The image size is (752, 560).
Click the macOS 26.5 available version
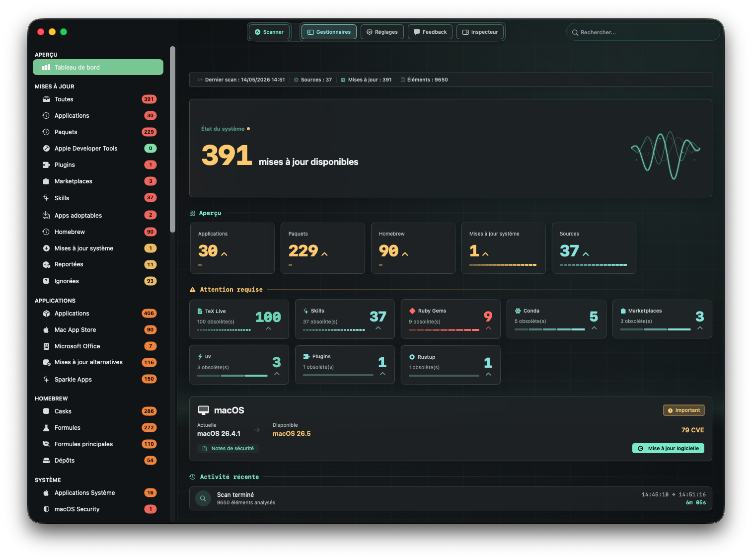pos(292,434)
